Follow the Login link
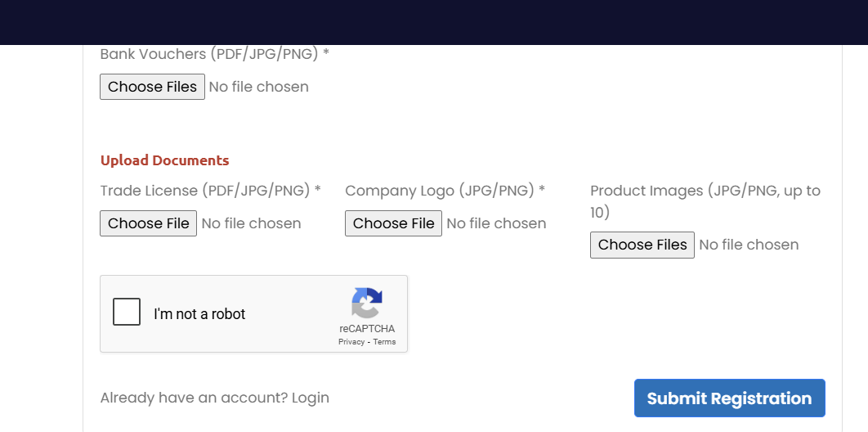The width and height of the screenshot is (868, 432). [311, 398]
